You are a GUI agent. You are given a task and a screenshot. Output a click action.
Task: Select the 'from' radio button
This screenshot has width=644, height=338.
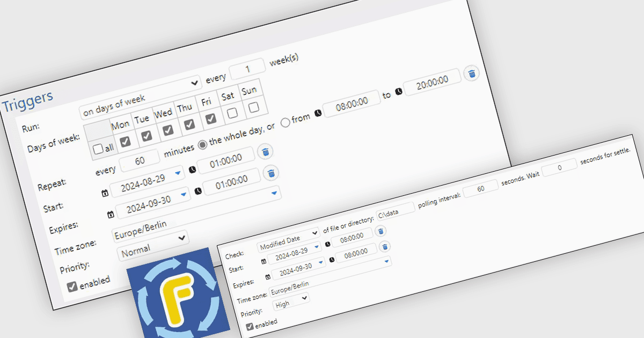[x=286, y=122]
